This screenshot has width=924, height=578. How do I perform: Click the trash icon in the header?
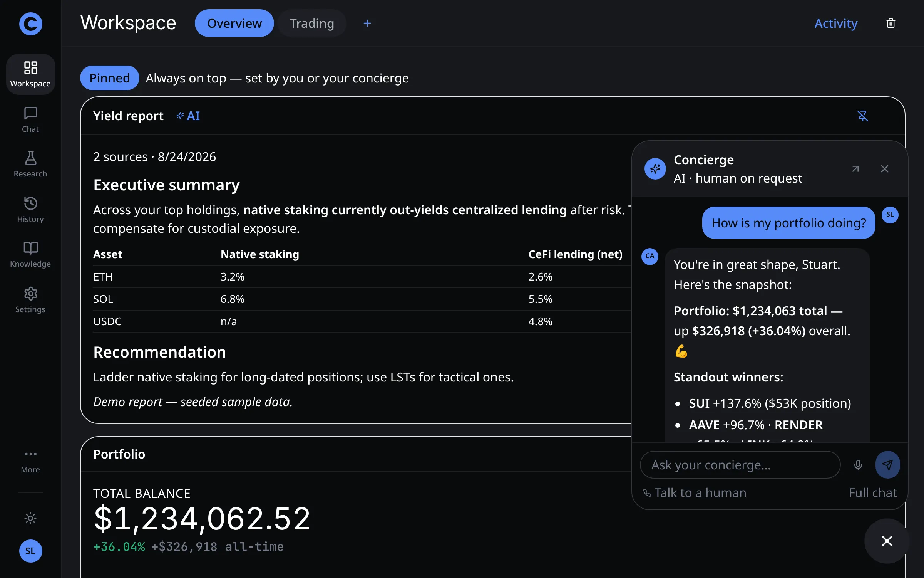891,23
